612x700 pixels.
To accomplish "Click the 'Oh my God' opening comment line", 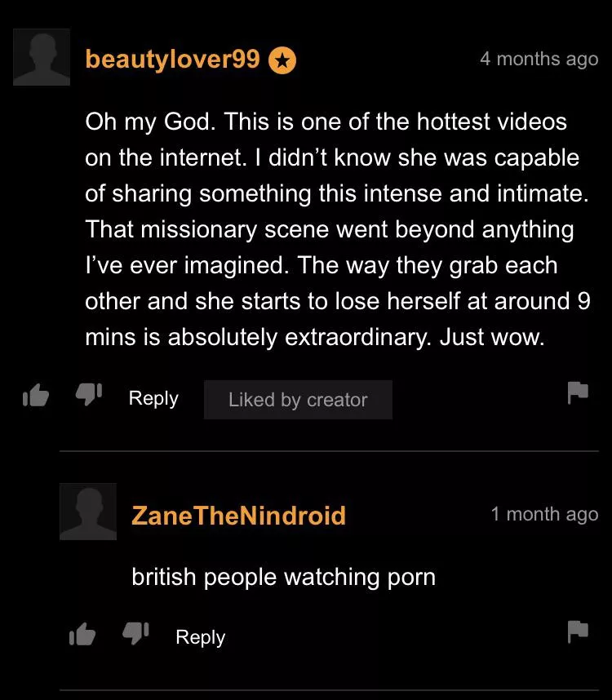I will (x=326, y=122).
